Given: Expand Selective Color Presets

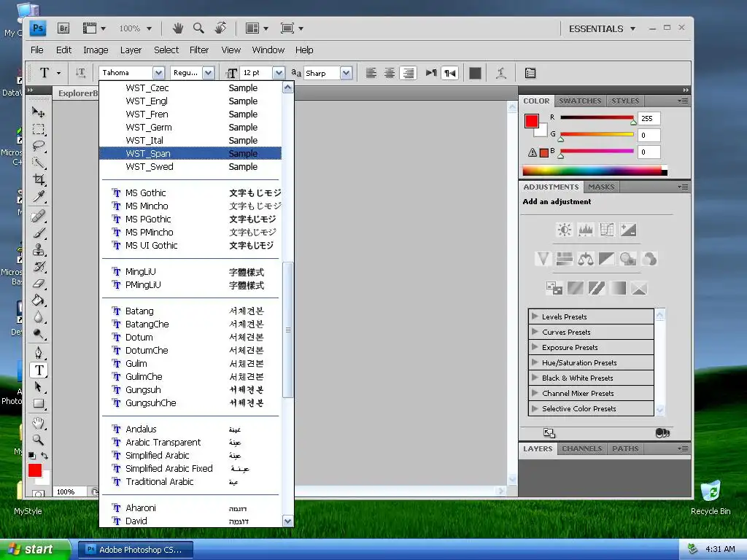Looking at the screenshot, I should pos(535,408).
